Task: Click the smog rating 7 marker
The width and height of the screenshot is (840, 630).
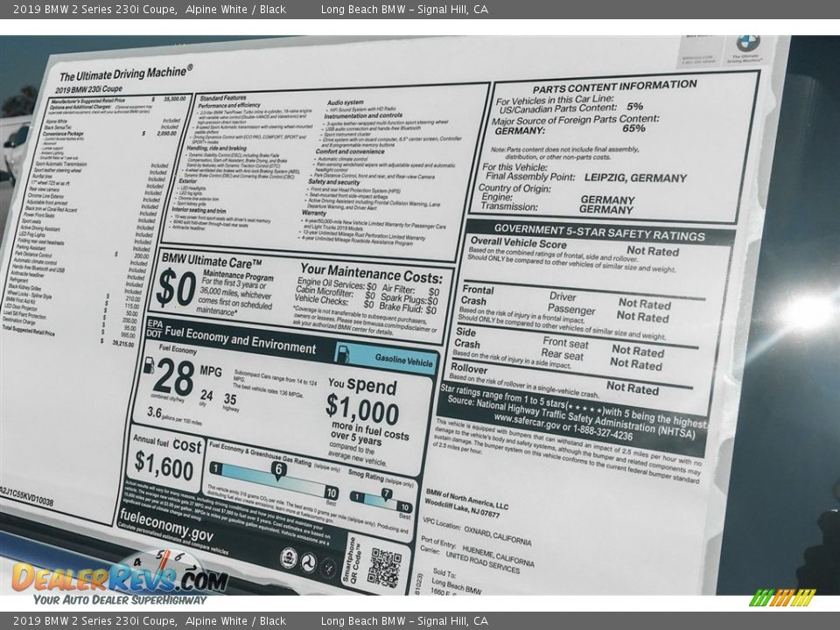Action: (386, 494)
